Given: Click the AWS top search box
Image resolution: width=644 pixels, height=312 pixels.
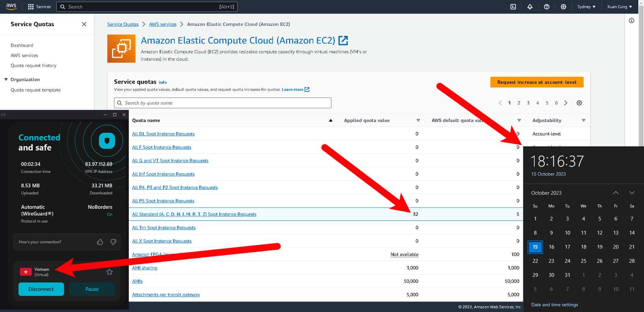Looking at the screenshot, I should (x=147, y=7).
